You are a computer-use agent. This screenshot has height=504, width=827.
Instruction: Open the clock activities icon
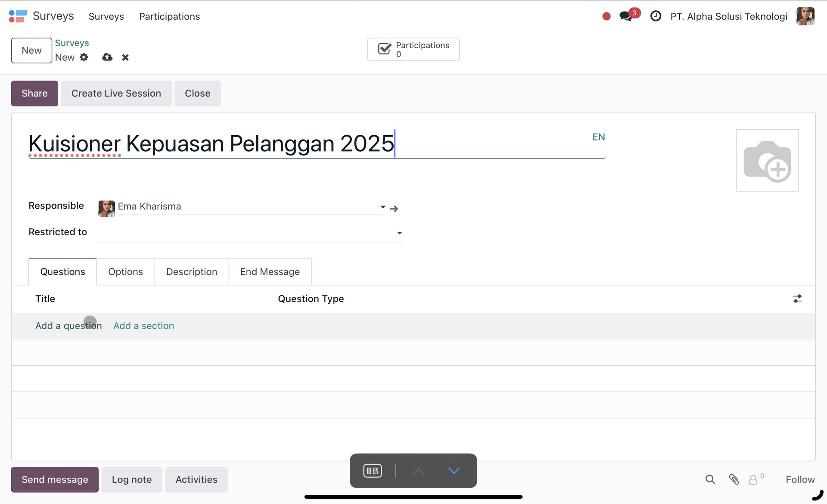[x=656, y=16]
